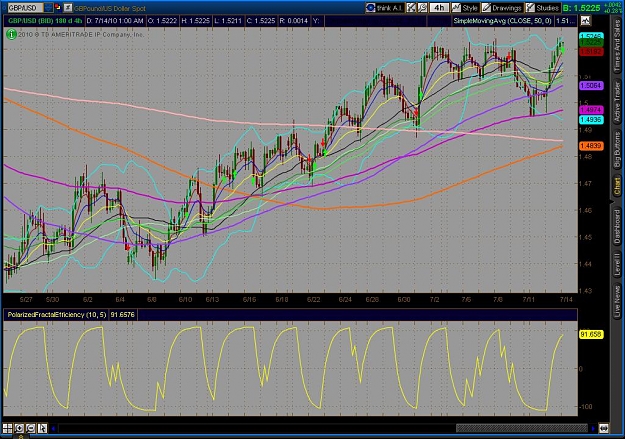The image size is (625, 439).
Task: Click the detach chart icon beside symbol
Action: (68, 7)
